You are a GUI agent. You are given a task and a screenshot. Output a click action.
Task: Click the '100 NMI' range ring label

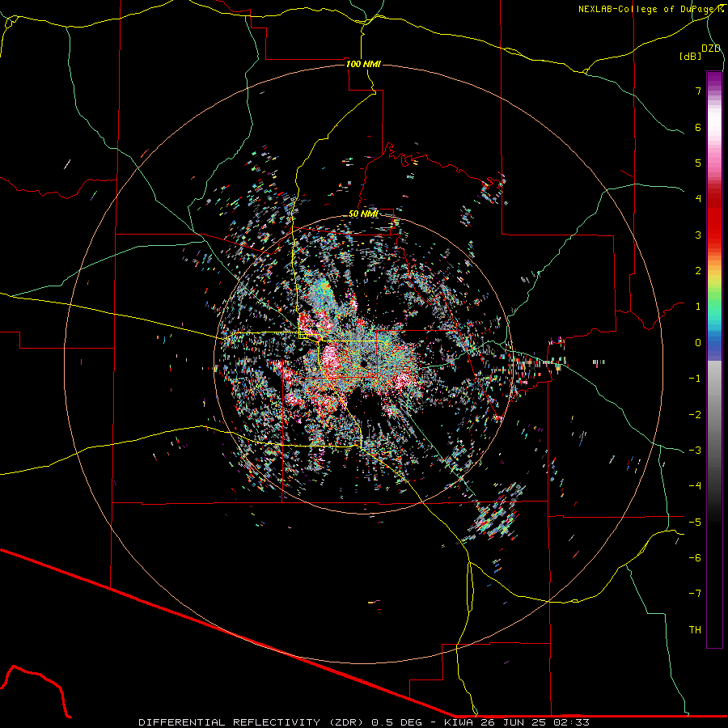[x=363, y=64]
